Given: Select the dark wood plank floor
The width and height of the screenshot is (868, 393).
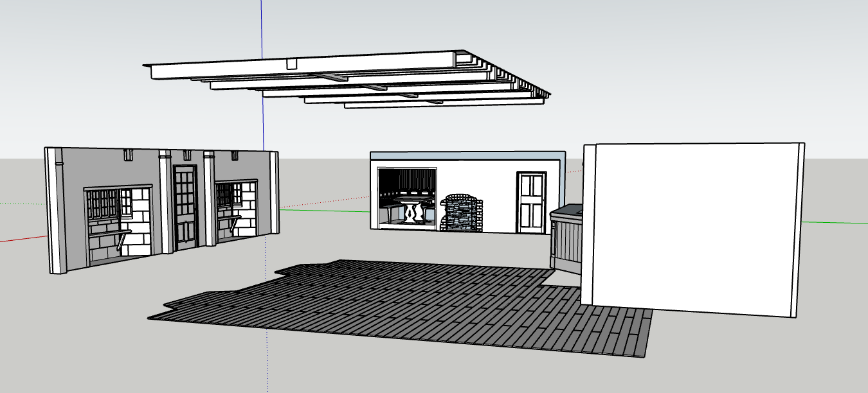Looking at the screenshot, I should pos(399,307).
